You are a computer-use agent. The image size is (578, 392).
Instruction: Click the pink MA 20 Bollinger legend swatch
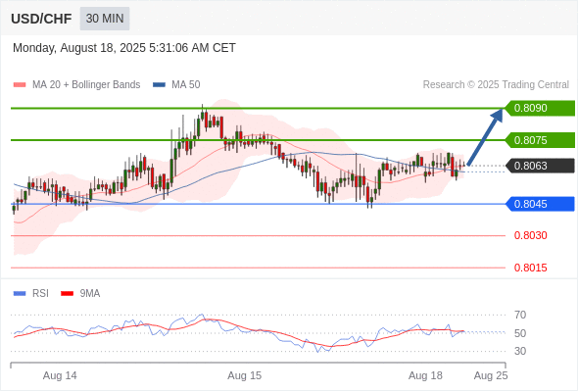coord(20,85)
